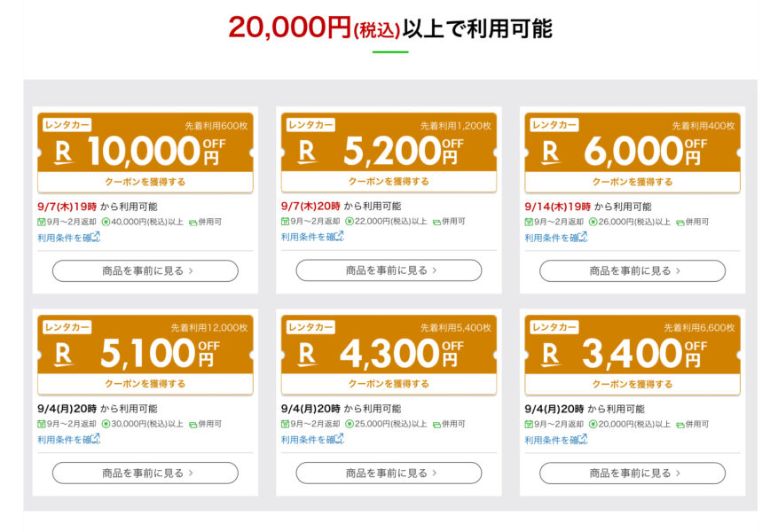Click the external-link icon under the 4,300円 coupon
The width and height of the screenshot is (770, 532).
click(338, 439)
